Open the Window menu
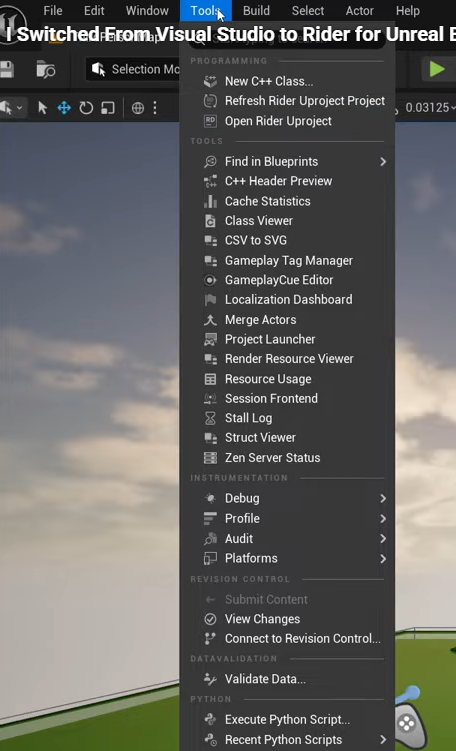Image resolution: width=456 pixels, height=751 pixels. tap(147, 11)
